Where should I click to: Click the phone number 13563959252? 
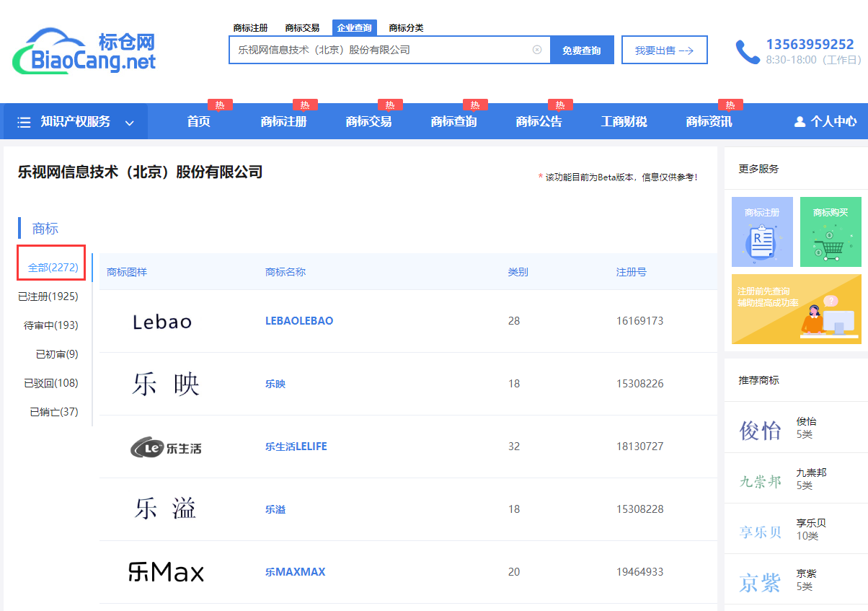coord(810,45)
